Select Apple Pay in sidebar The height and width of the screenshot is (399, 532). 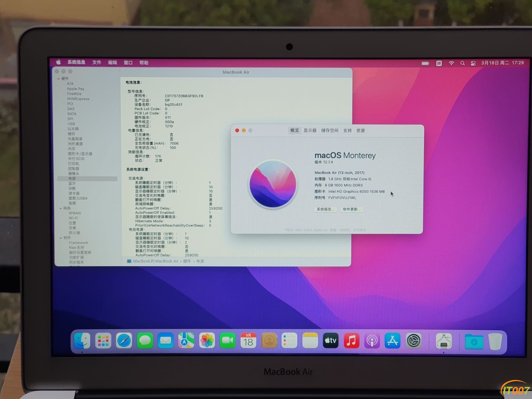[76, 89]
